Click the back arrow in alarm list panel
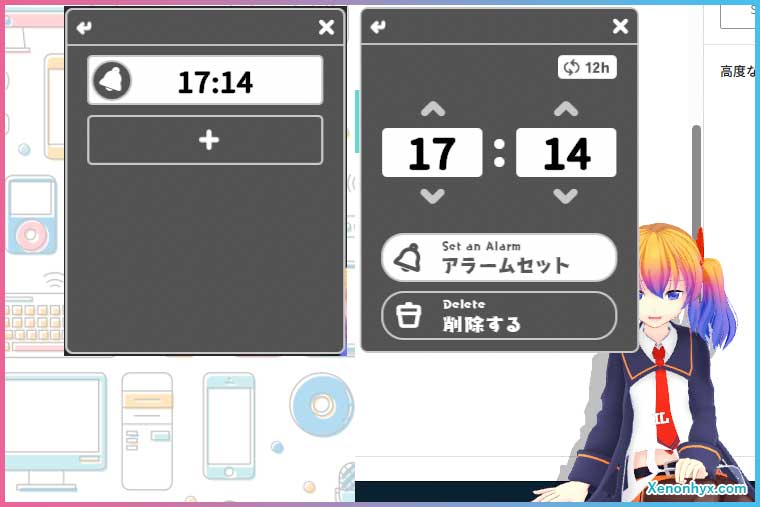 pos(84,28)
